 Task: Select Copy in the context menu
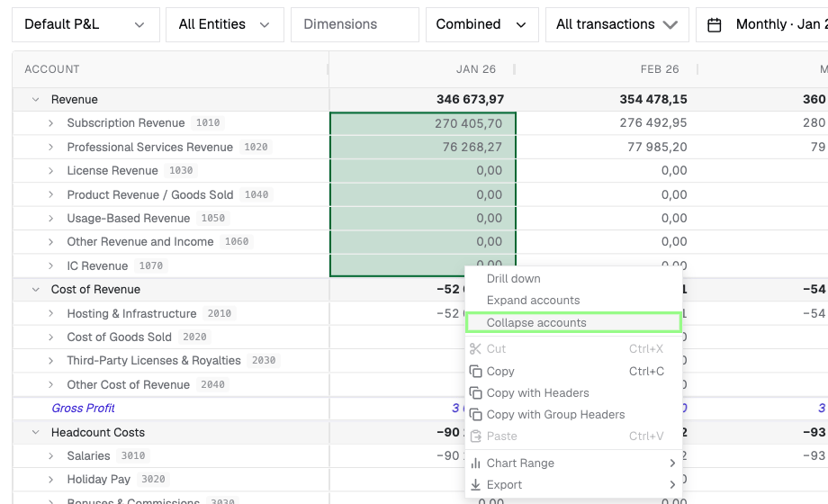(x=573, y=372)
